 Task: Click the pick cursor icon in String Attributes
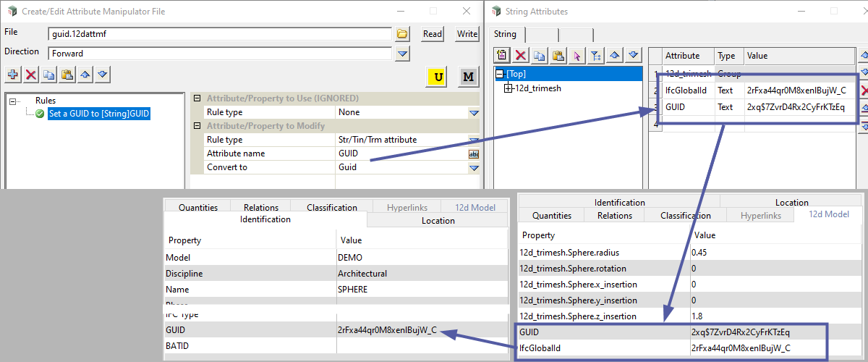[576, 56]
